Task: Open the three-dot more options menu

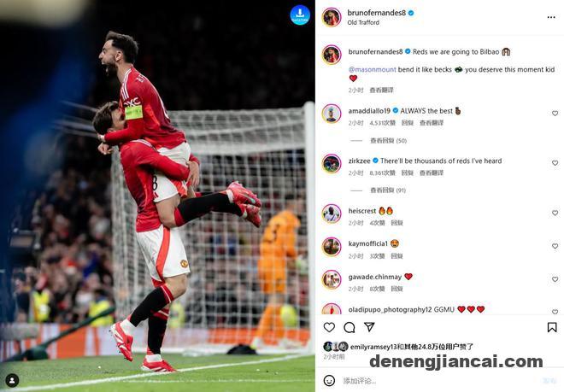Action: (x=551, y=17)
